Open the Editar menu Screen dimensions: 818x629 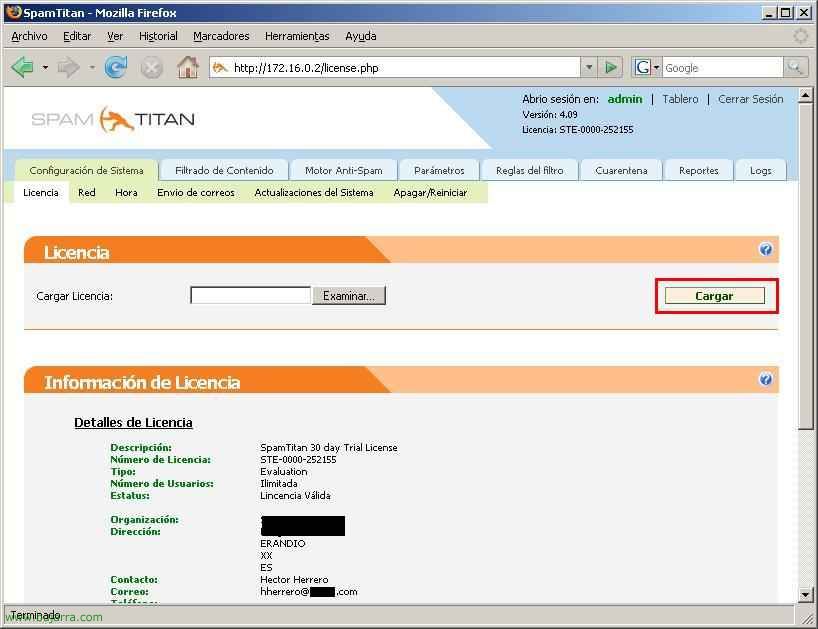(x=77, y=36)
